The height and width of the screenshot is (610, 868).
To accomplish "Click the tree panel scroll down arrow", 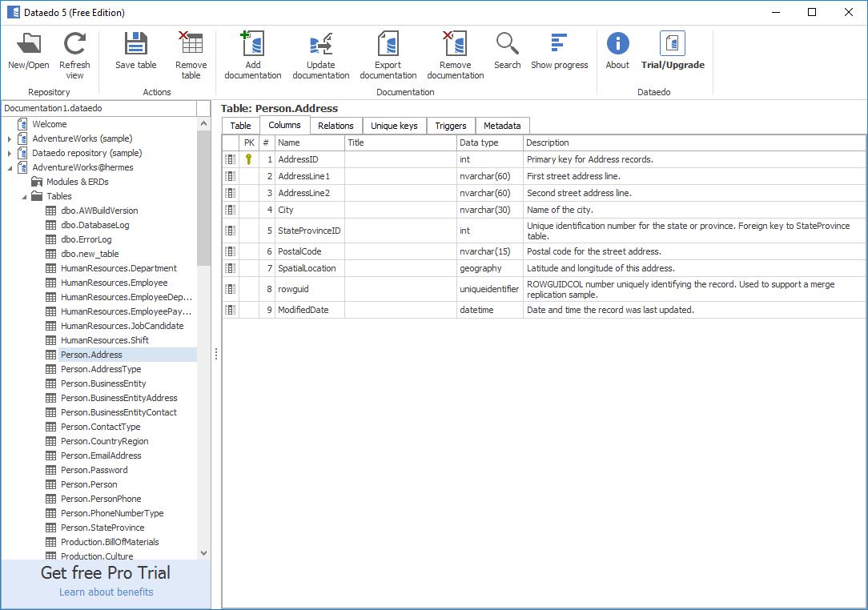I will pos(203,552).
